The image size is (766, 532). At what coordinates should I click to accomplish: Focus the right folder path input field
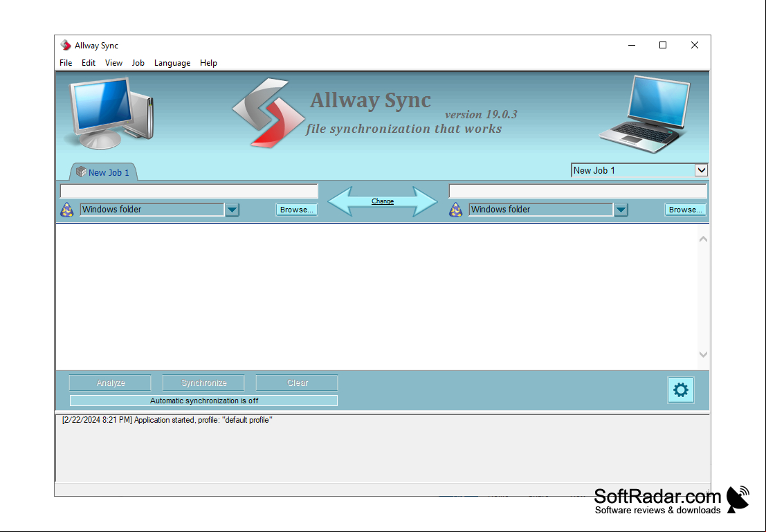[578, 191]
